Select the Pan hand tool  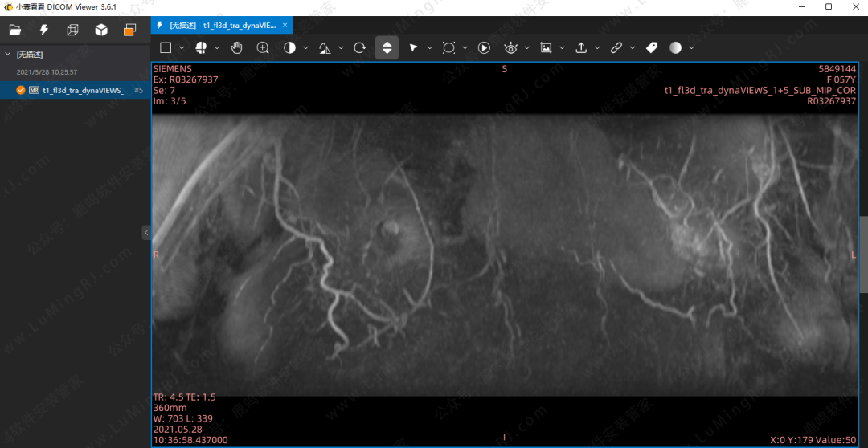(236, 48)
